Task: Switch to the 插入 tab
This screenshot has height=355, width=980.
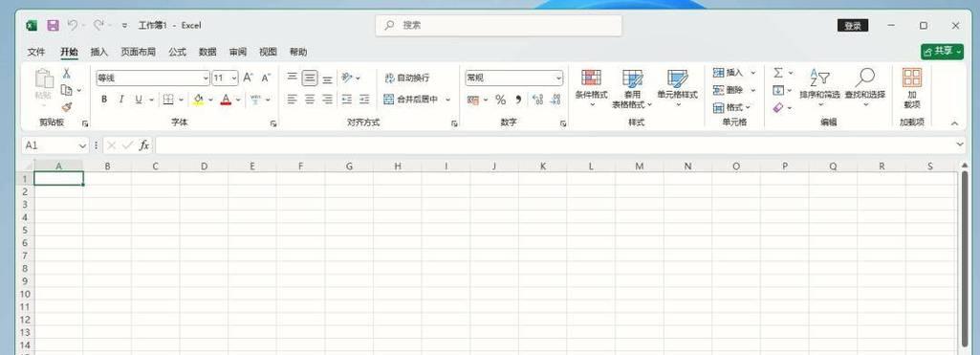Action: pyautogui.click(x=98, y=52)
